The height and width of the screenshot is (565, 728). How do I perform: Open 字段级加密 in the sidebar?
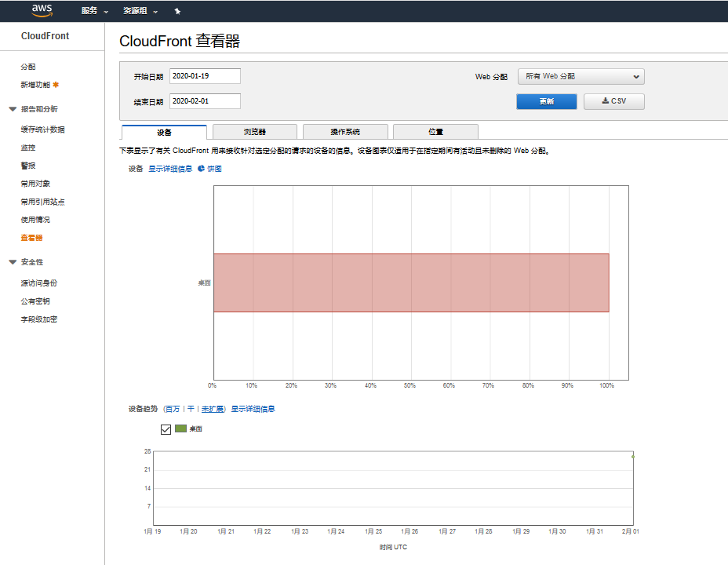point(39,319)
